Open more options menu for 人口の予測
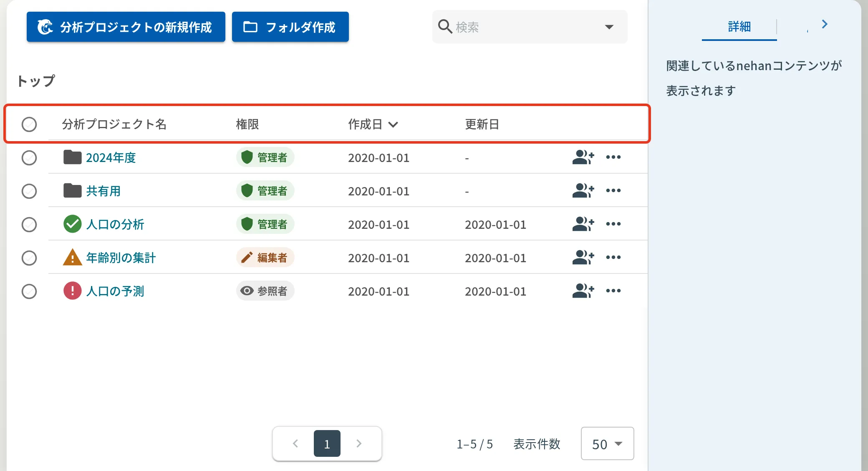868x471 pixels. click(613, 291)
